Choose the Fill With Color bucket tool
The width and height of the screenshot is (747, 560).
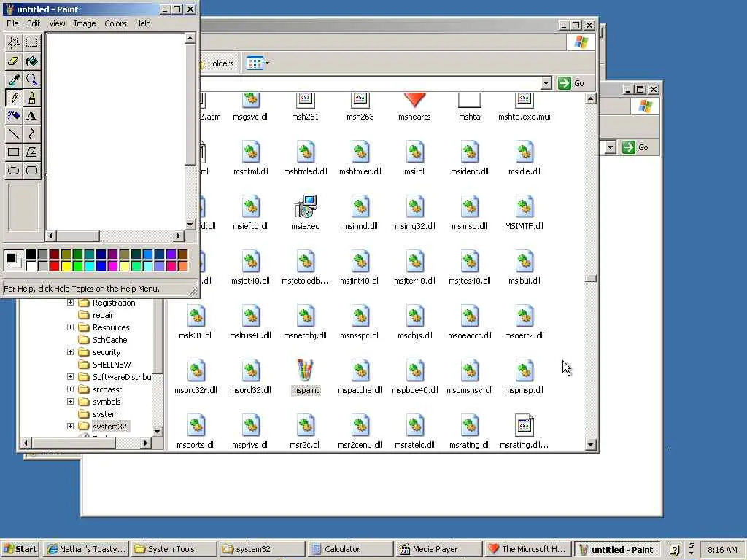click(x=32, y=61)
